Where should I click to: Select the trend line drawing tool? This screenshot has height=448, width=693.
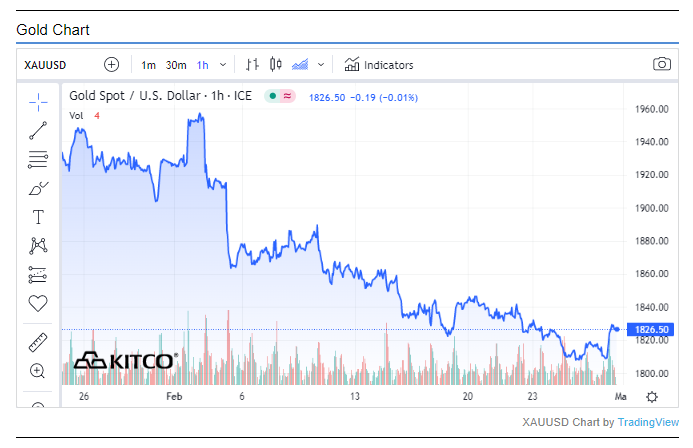(38, 129)
